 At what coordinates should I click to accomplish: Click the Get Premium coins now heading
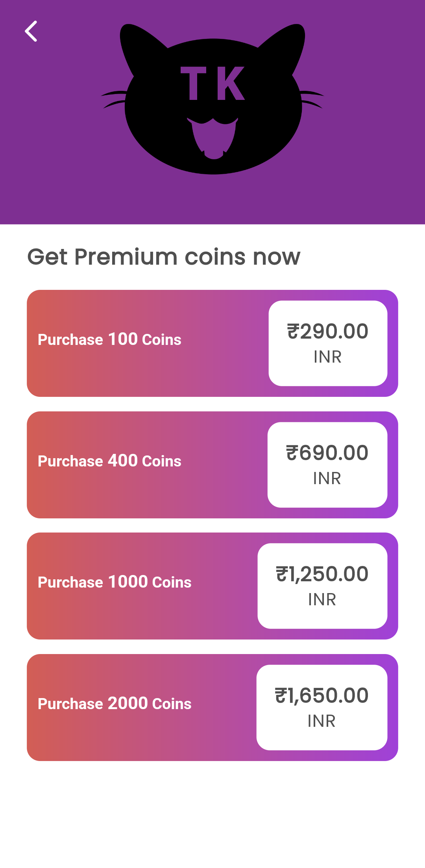tap(164, 257)
